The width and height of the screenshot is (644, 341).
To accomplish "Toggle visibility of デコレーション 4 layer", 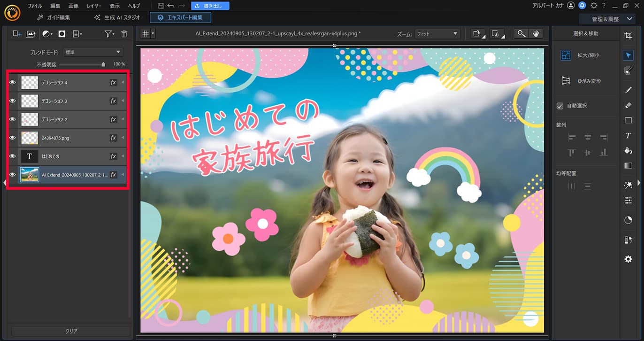I will tap(13, 82).
